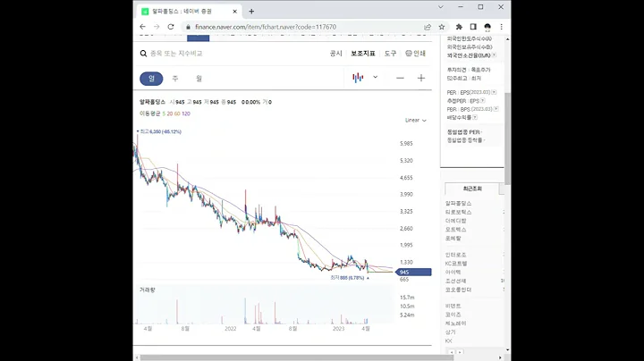Click the search magnifier icon in chart
644x361 pixels.
[x=143, y=54]
